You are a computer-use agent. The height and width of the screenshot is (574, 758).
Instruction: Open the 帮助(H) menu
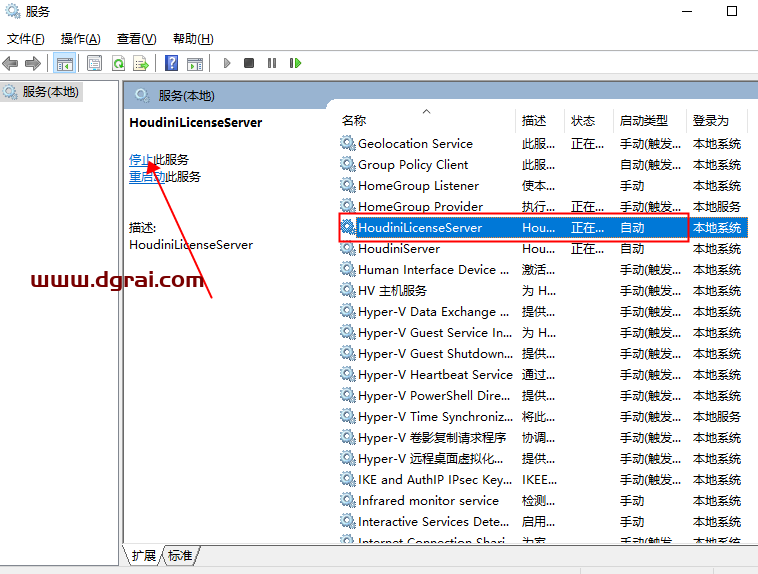(193, 39)
